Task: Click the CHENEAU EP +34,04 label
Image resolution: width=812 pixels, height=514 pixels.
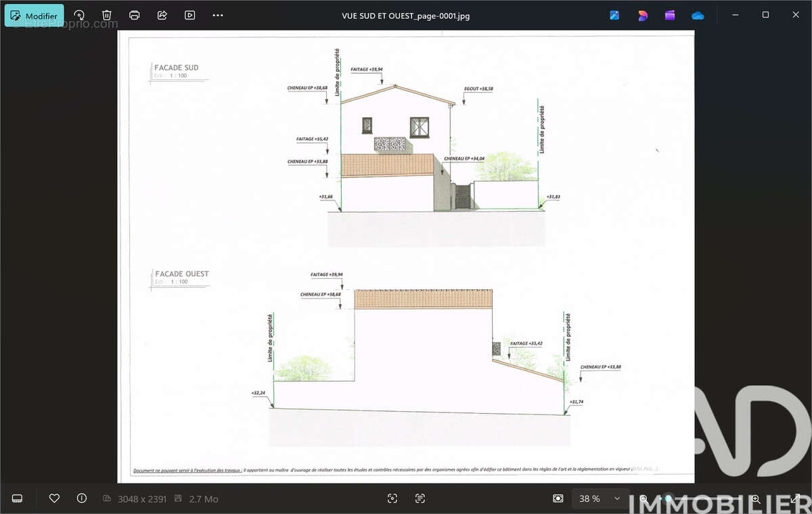Action: coord(464,158)
